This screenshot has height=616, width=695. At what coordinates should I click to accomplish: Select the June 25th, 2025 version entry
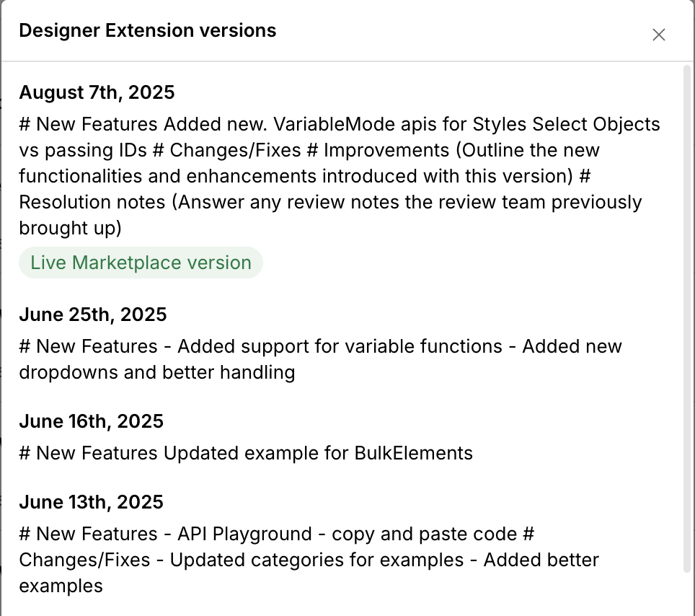(x=93, y=314)
